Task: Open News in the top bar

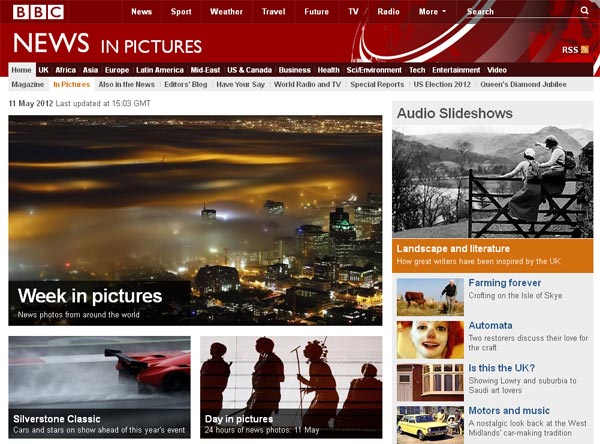Action: pyautogui.click(x=141, y=11)
